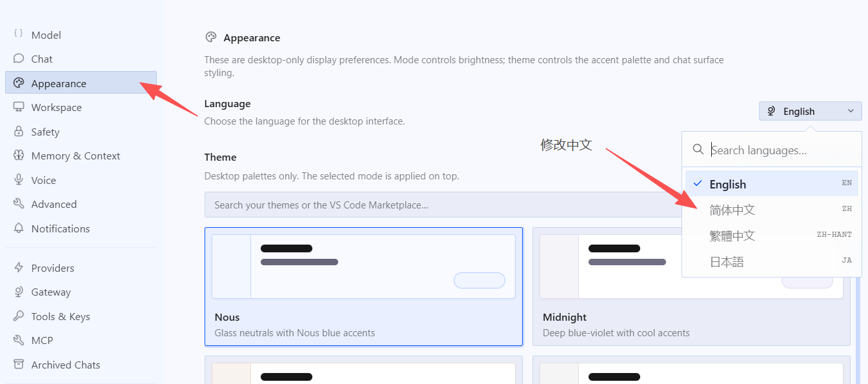868x384 pixels.
Task: Select the Nous theme card
Action: point(363,287)
